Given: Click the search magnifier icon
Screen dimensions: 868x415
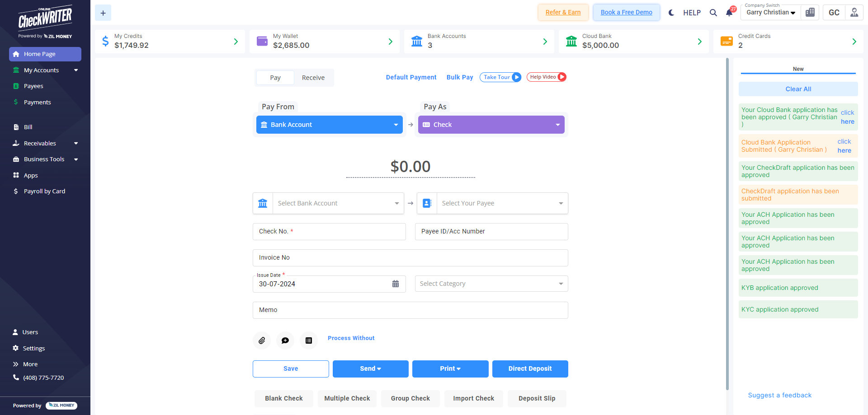Looking at the screenshot, I should click(713, 13).
